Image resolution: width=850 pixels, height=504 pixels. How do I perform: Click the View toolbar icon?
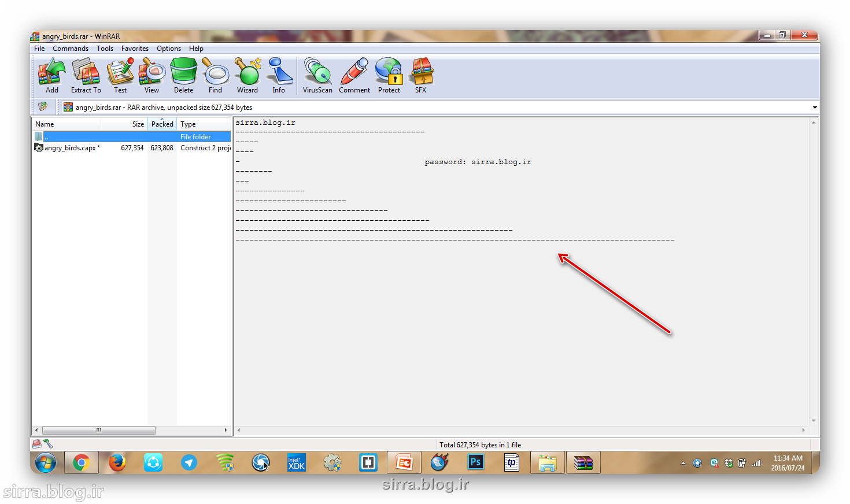[151, 75]
